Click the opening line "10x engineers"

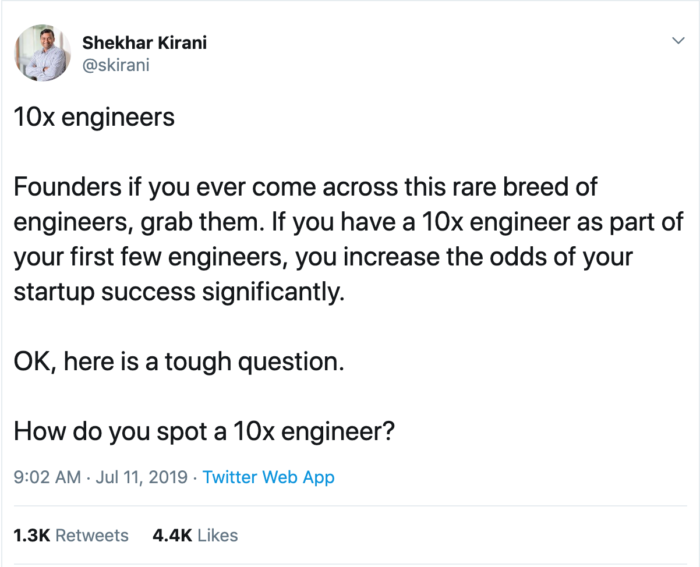[94, 117]
